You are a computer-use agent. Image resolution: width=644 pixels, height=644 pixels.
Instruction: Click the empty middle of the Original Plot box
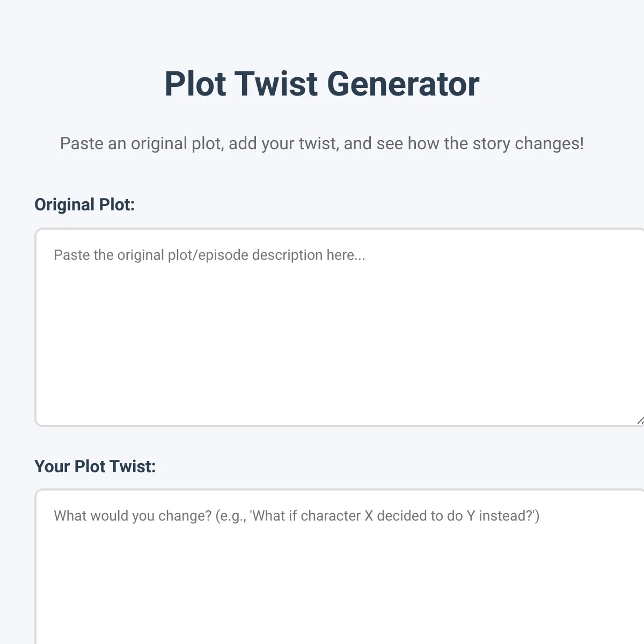click(x=339, y=338)
